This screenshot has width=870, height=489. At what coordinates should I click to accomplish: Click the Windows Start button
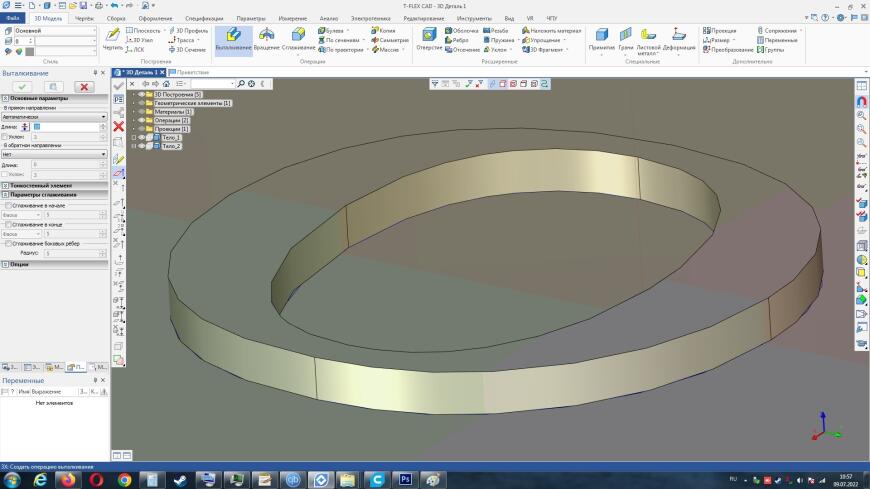tap(12, 480)
